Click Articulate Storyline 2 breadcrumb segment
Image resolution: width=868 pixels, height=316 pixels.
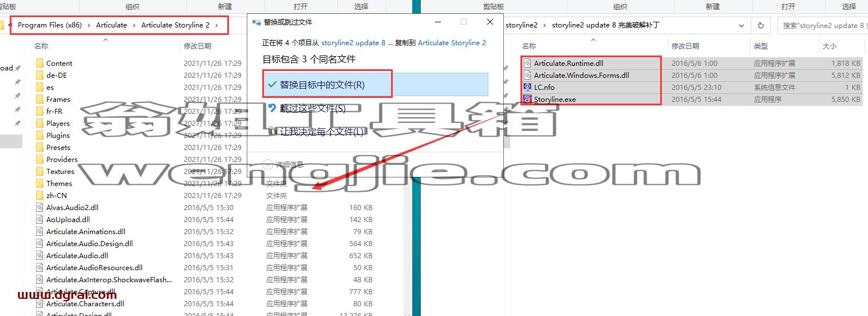pyautogui.click(x=175, y=25)
